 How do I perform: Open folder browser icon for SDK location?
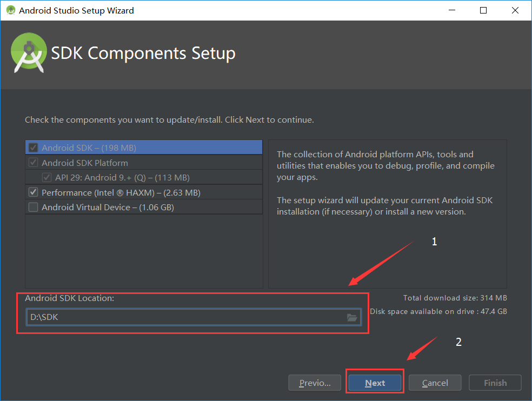tap(352, 318)
